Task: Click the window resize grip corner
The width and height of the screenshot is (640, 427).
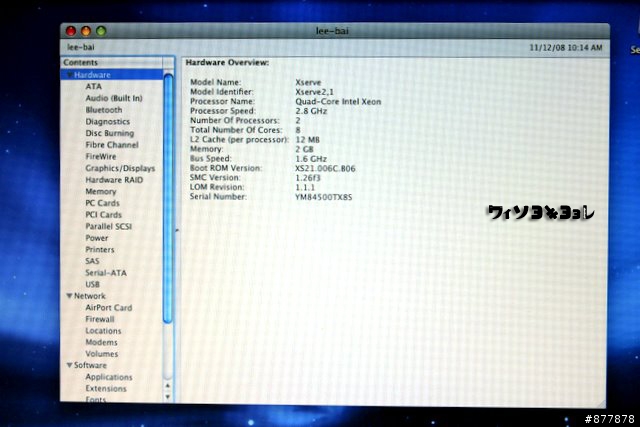Action: 601,402
